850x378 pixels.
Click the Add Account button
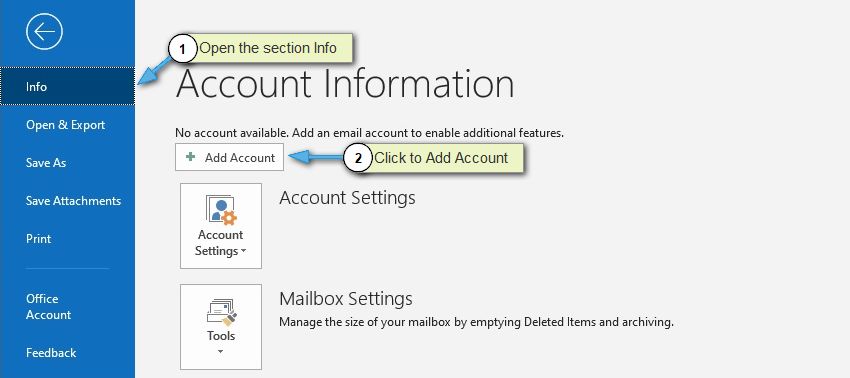point(229,157)
